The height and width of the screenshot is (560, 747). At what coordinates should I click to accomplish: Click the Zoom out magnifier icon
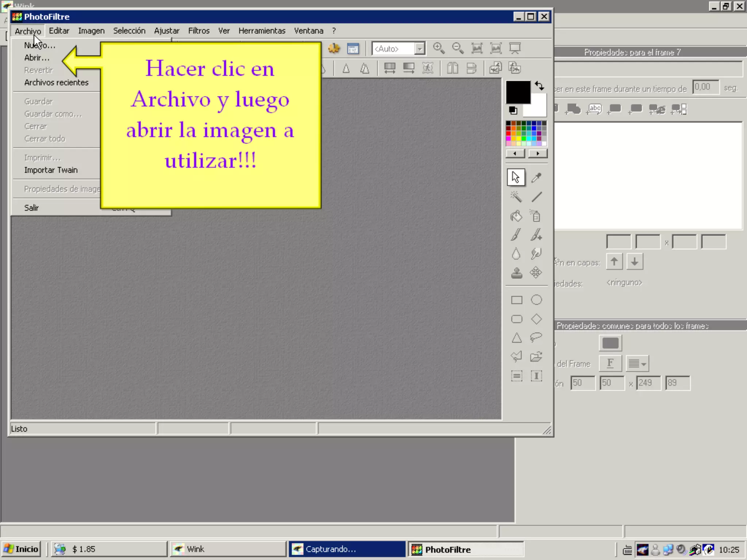tap(457, 48)
